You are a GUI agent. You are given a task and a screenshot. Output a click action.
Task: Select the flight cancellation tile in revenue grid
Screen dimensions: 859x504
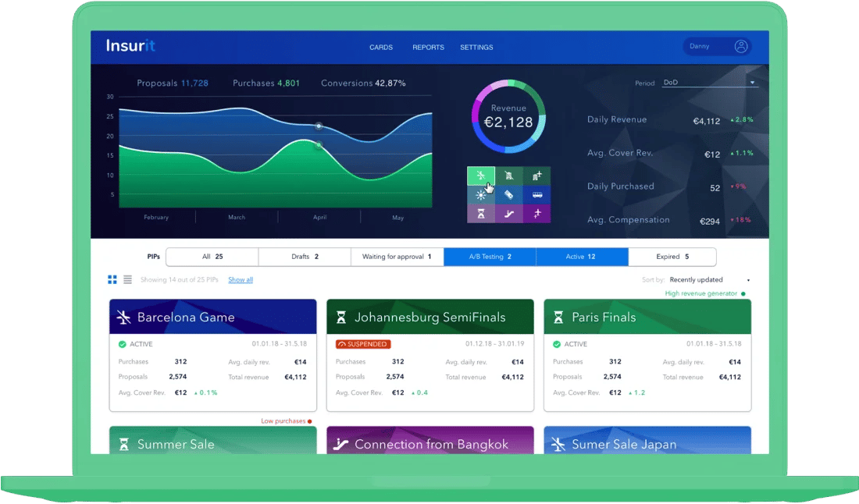480,176
